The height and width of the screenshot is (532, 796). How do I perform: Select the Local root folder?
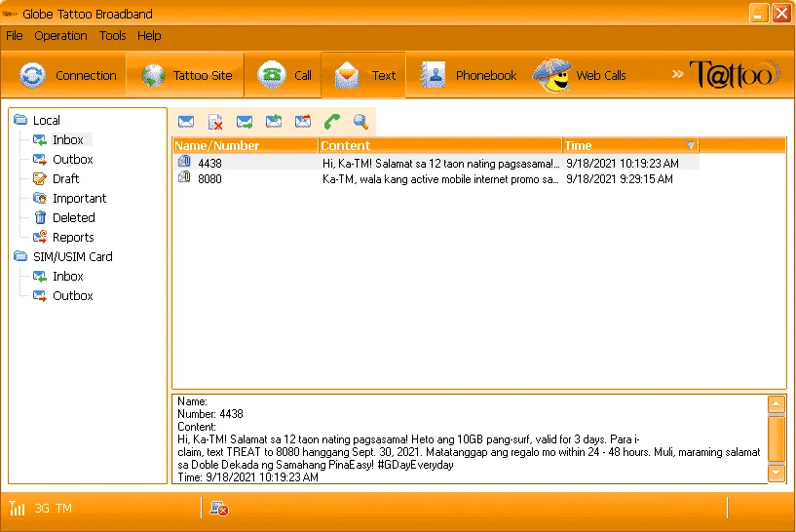click(x=46, y=120)
